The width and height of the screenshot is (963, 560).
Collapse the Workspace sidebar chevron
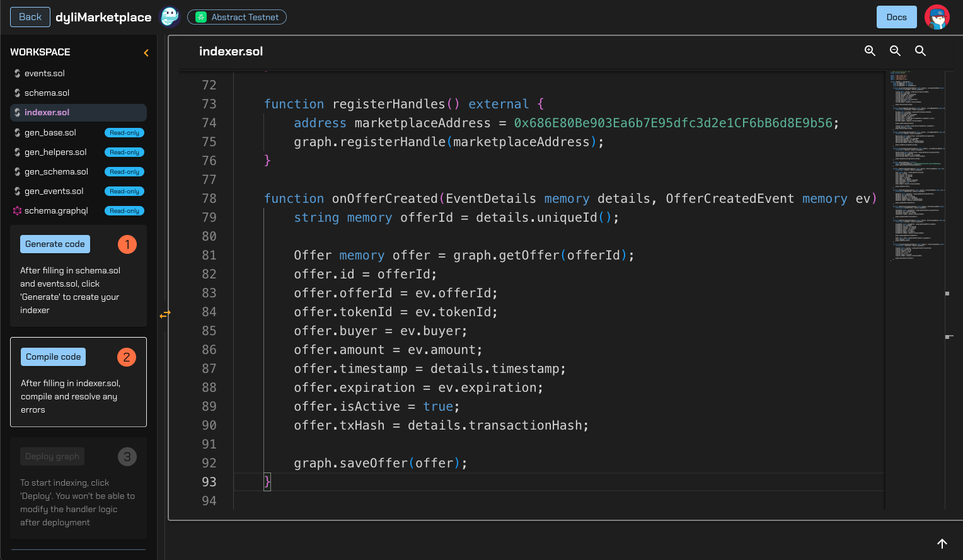[146, 53]
